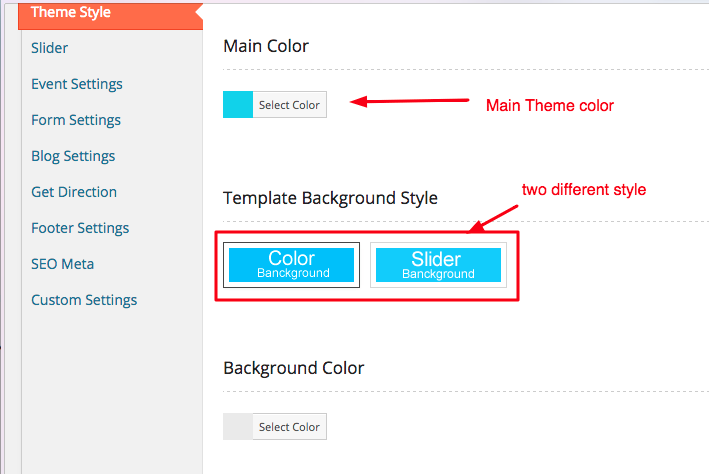Click the gray Background Color swatch
The width and height of the screenshot is (709, 474).
pyautogui.click(x=238, y=427)
